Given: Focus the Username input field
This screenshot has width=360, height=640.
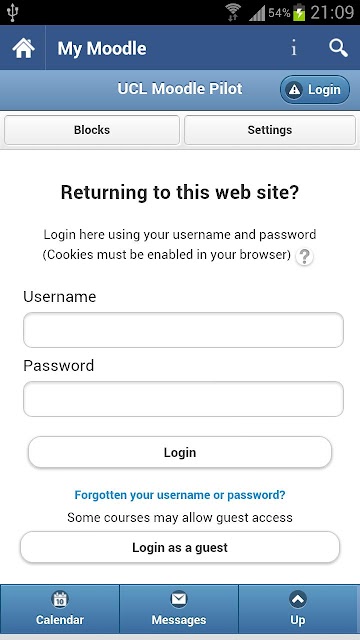Looking at the screenshot, I should coord(183,330).
